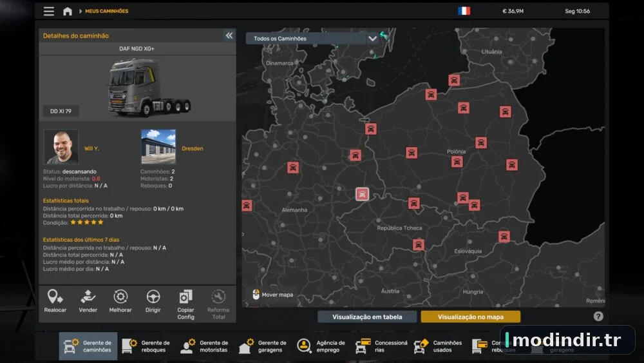644x363 pixels.
Task: Click the condition five-star rating
Action: pyautogui.click(x=87, y=222)
